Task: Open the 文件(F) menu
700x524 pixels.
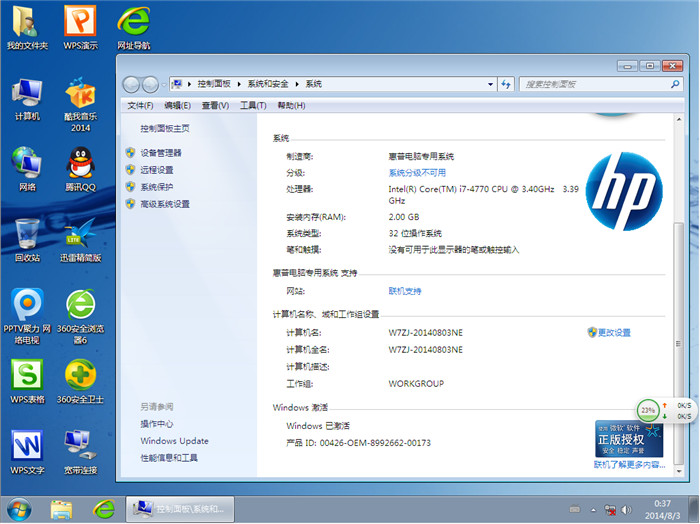Action: (x=140, y=106)
